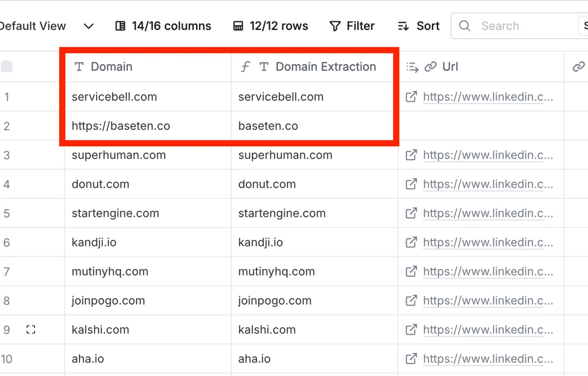This screenshot has width=588, height=376.
Task: Click the funnel icon beside Filter
Action: (x=335, y=26)
